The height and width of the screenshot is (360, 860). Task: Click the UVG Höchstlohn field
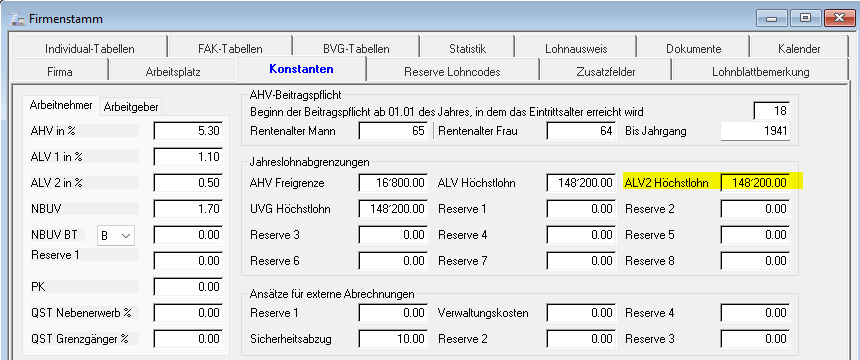pyautogui.click(x=393, y=209)
